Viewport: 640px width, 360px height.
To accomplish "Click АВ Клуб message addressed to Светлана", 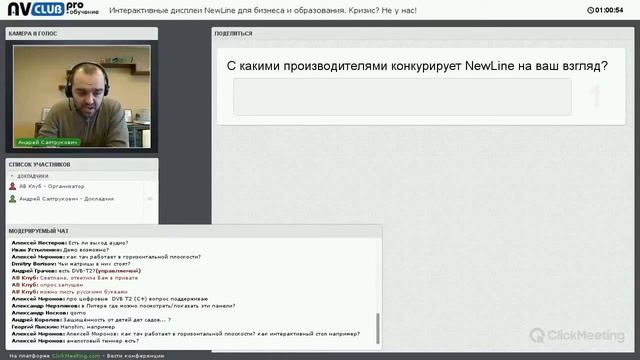I will (x=75, y=278).
